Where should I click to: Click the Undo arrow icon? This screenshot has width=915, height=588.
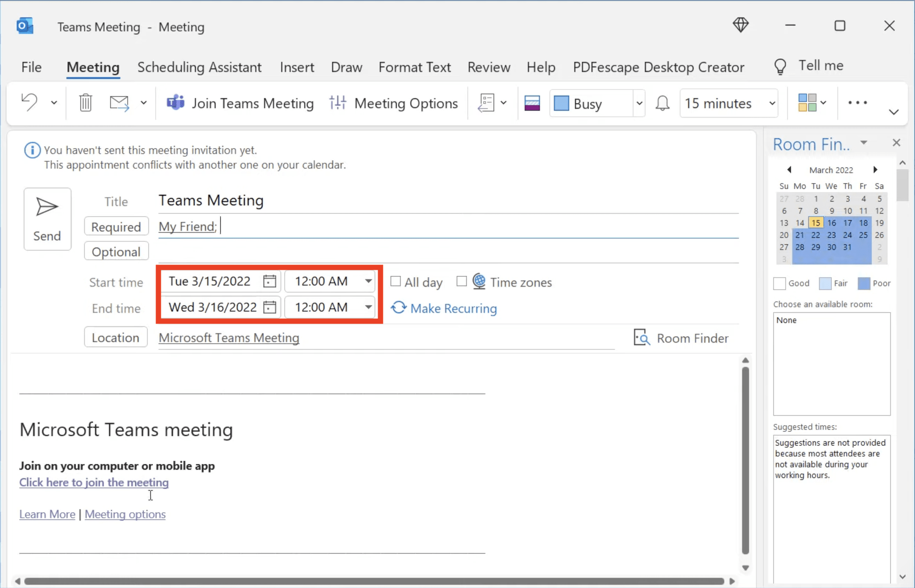pyautogui.click(x=30, y=103)
